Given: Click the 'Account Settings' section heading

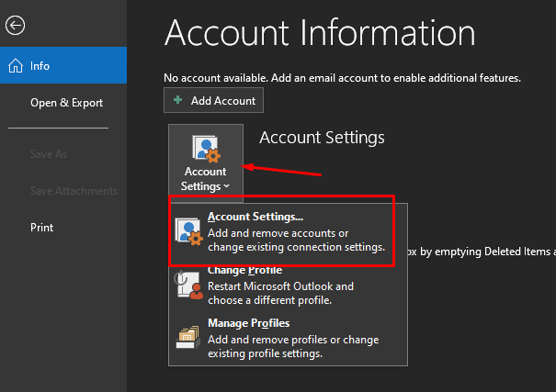Looking at the screenshot, I should tap(322, 138).
